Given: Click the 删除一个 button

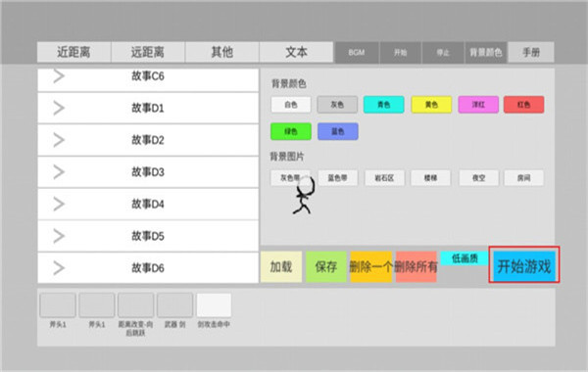Looking at the screenshot, I should pos(370,266).
